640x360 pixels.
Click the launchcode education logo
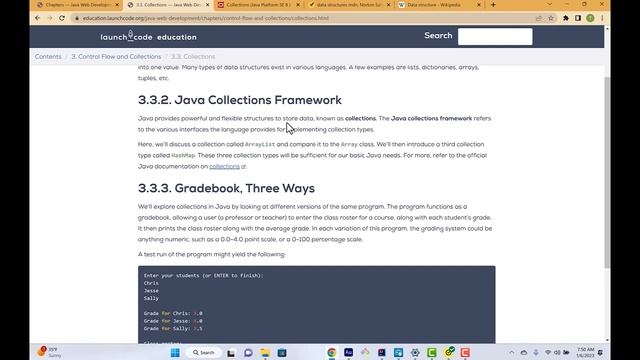pos(149,36)
